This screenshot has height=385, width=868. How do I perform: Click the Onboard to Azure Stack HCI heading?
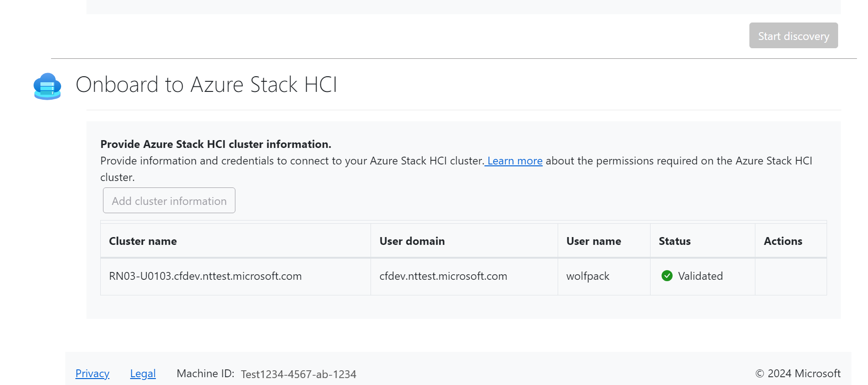pyautogui.click(x=206, y=85)
